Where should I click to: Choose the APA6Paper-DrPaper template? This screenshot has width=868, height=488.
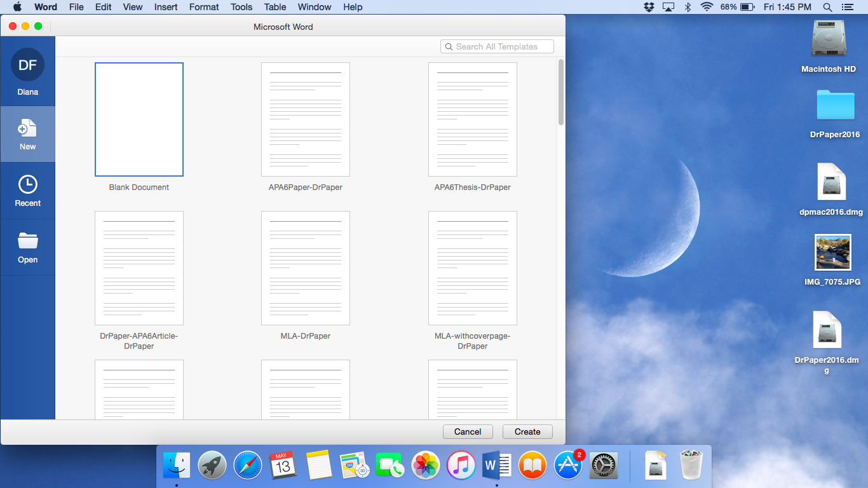coord(306,119)
